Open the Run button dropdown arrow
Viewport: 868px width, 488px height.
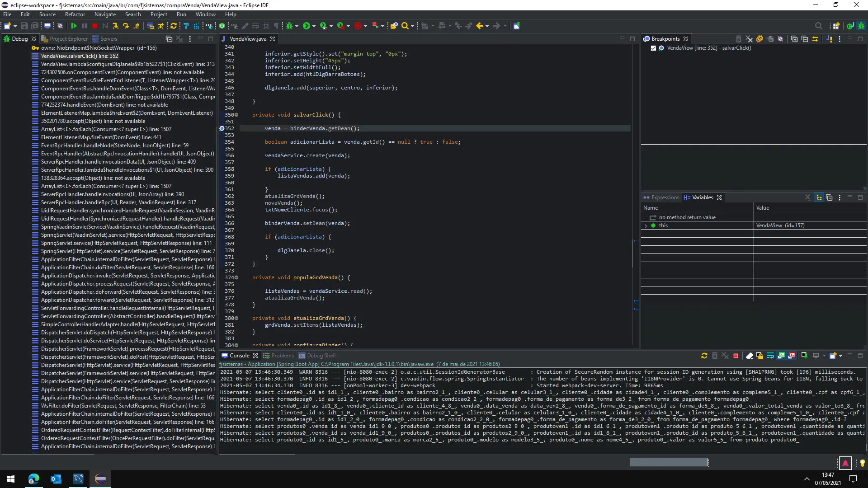314,26
